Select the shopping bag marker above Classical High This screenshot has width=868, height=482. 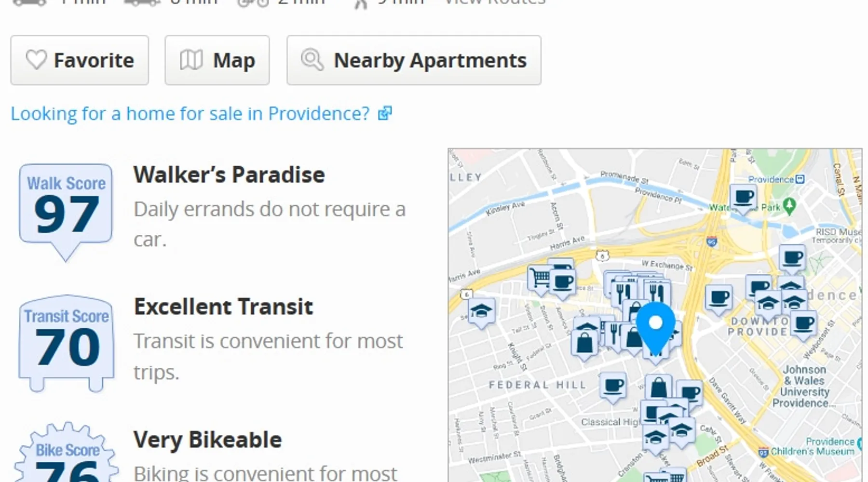coord(658,387)
